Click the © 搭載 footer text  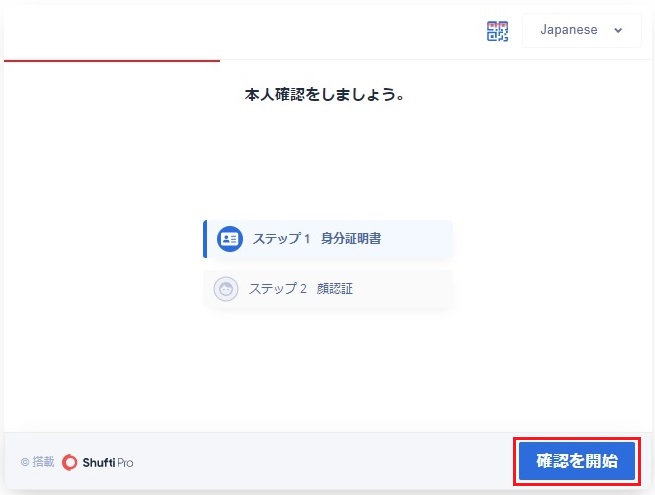tap(38, 462)
